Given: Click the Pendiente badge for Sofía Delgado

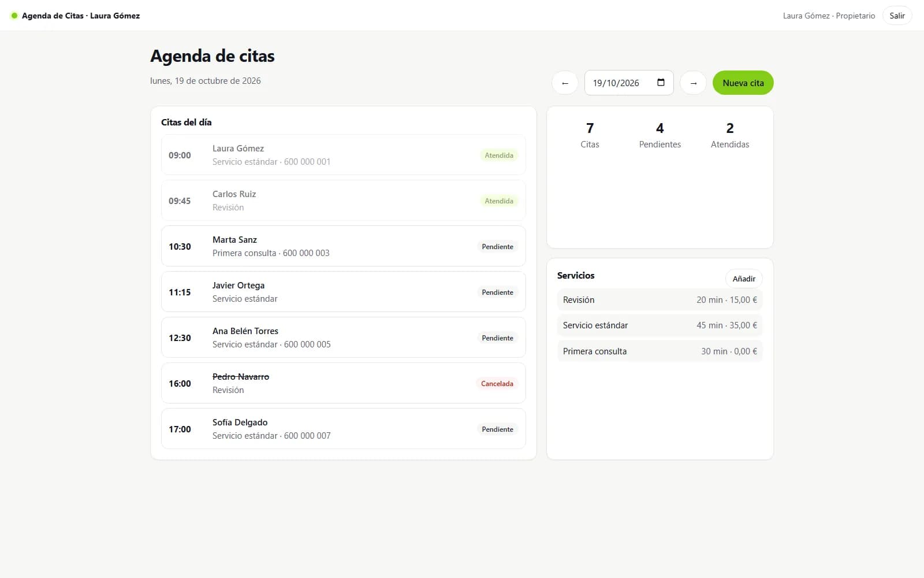Looking at the screenshot, I should tap(497, 429).
